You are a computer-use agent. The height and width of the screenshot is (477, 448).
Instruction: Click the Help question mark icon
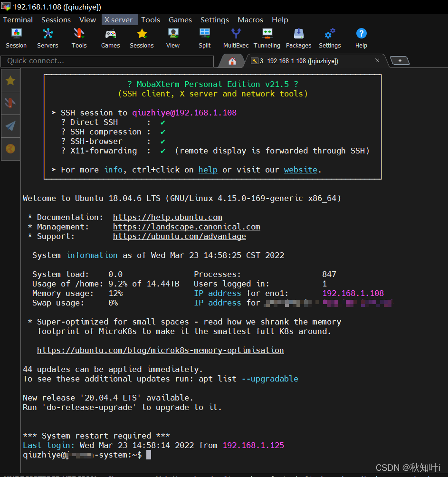pyautogui.click(x=362, y=38)
